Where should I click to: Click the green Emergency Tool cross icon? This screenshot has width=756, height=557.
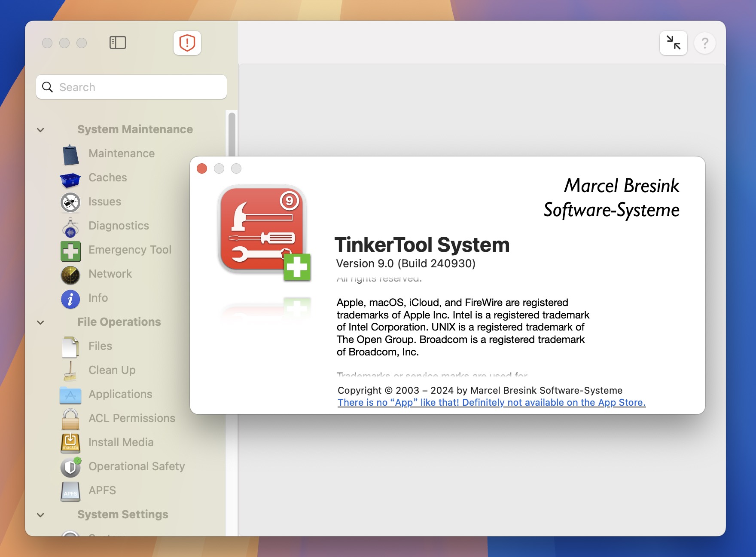(70, 251)
